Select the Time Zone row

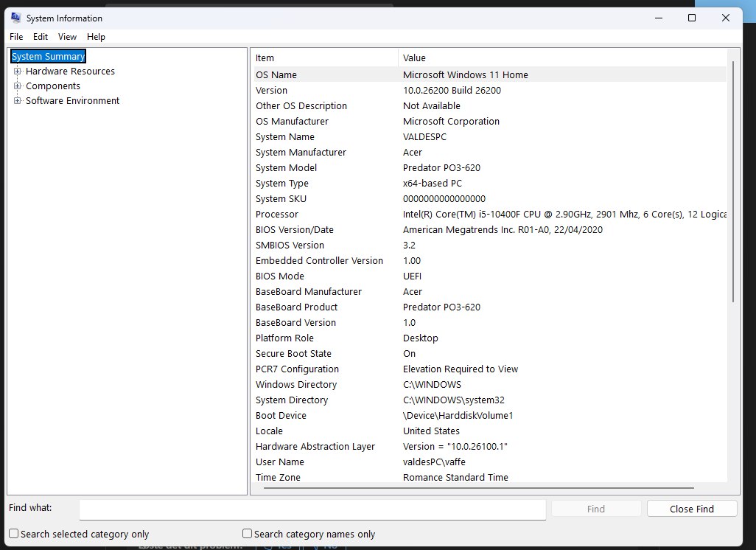pyautogui.click(x=490, y=477)
